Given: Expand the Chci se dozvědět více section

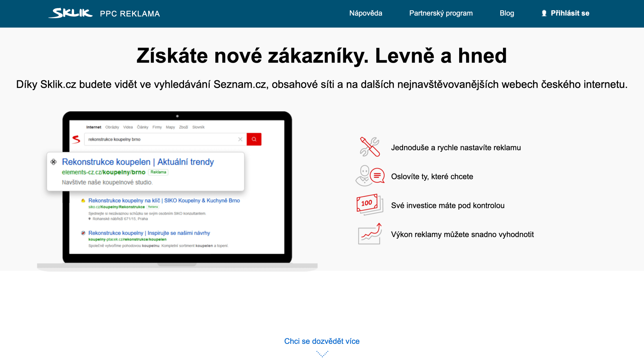Looking at the screenshot, I should (x=322, y=341).
